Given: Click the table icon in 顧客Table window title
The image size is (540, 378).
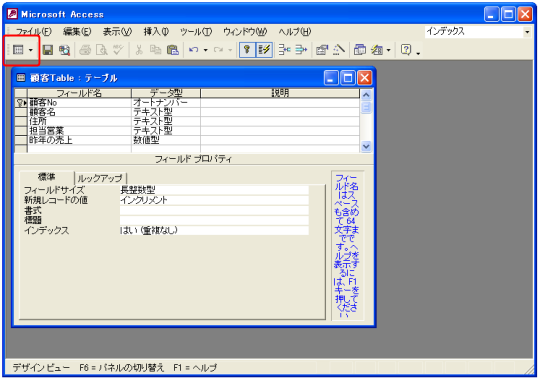Looking at the screenshot, I should coord(21,78).
